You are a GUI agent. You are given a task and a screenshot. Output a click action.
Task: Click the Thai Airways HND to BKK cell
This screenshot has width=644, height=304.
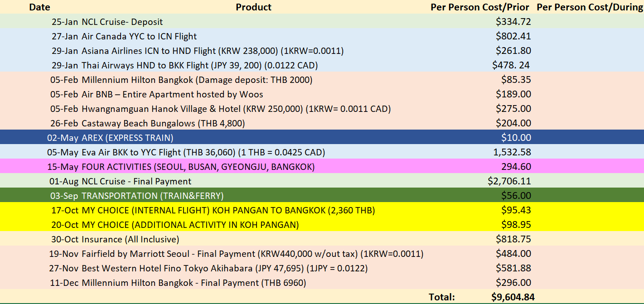(199, 65)
